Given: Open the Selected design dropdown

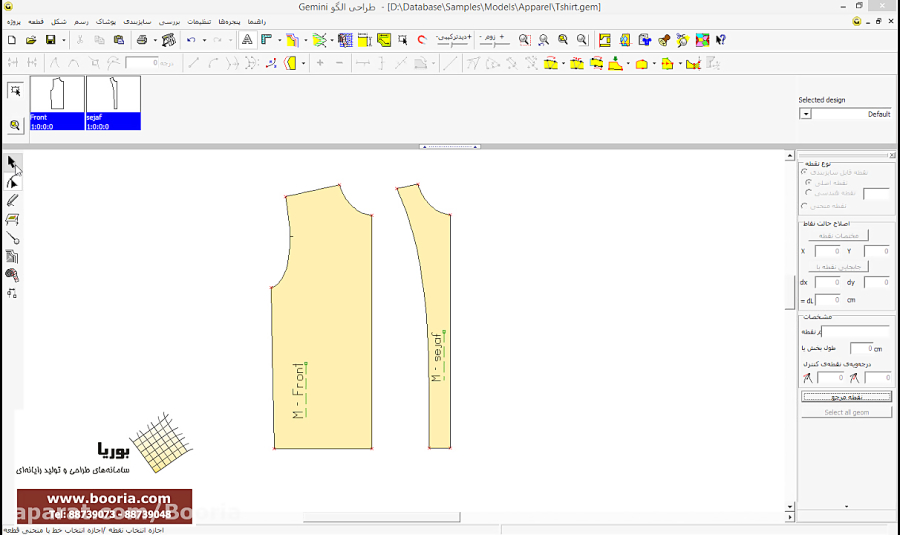Looking at the screenshot, I should click(805, 114).
